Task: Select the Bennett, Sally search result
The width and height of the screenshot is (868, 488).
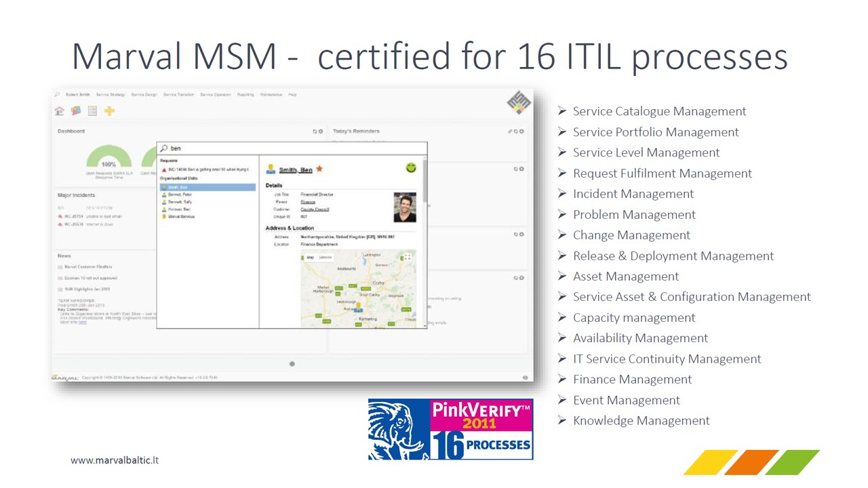Action: tap(180, 202)
